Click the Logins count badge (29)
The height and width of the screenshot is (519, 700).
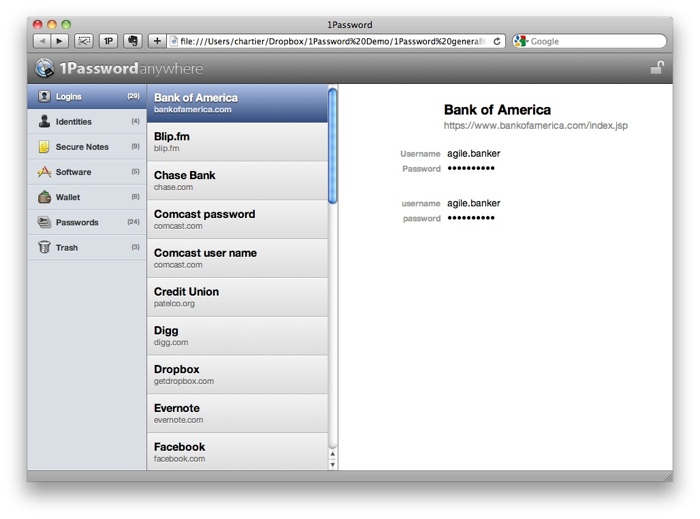tap(133, 96)
